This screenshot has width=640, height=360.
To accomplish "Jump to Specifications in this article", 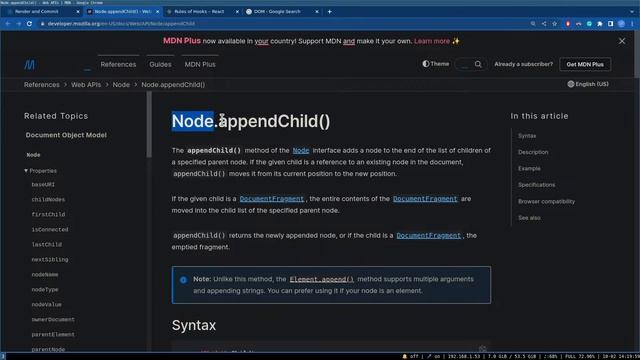I will coord(536,185).
